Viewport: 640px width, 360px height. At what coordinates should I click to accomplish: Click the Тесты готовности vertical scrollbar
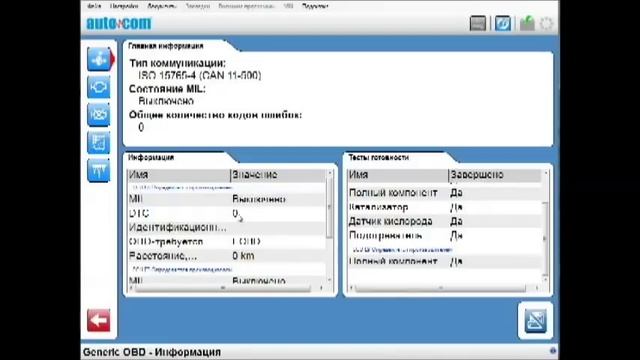pos(545,239)
